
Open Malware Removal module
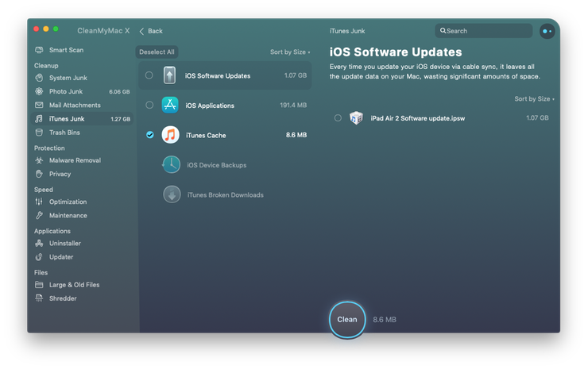[x=75, y=160]
